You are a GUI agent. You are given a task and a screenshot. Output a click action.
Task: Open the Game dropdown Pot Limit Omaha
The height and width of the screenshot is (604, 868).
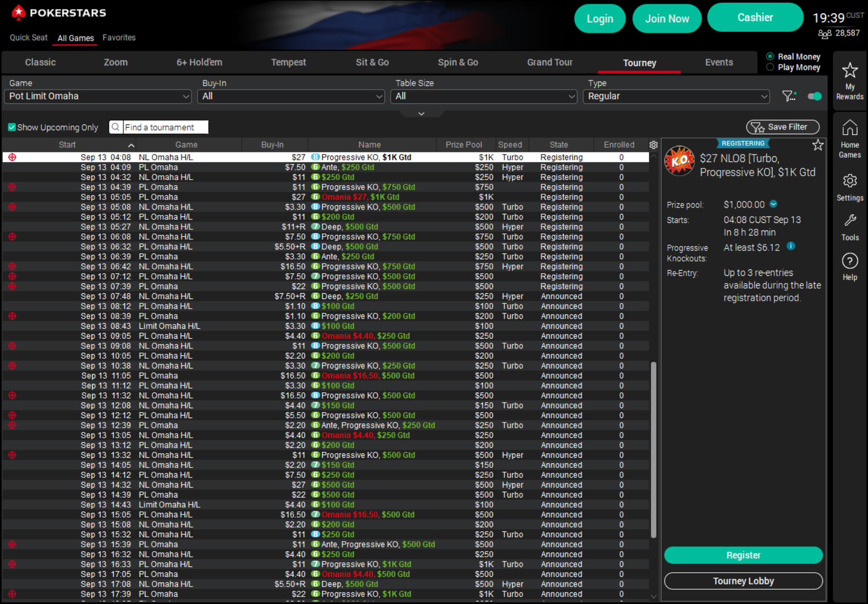[98, 96]
